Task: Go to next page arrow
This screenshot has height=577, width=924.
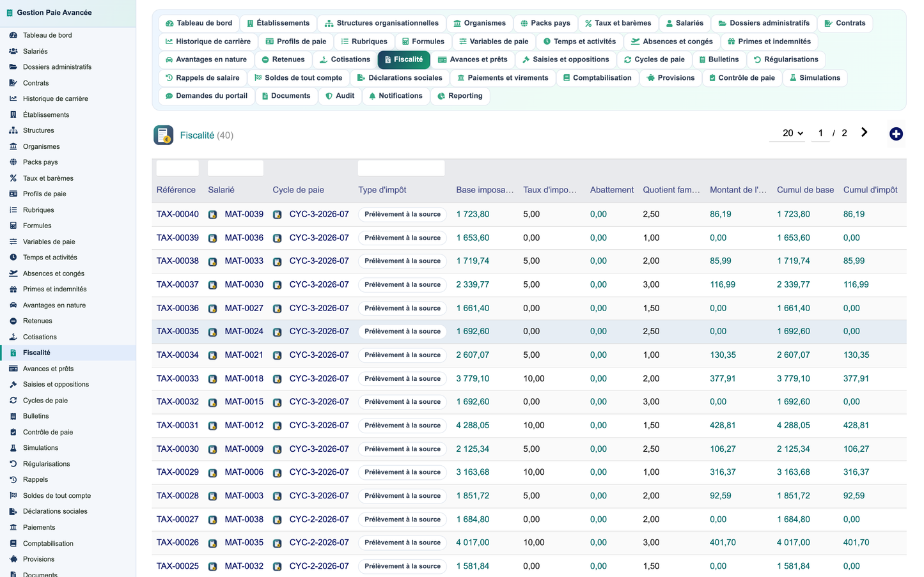Action: tap(864, 132)
